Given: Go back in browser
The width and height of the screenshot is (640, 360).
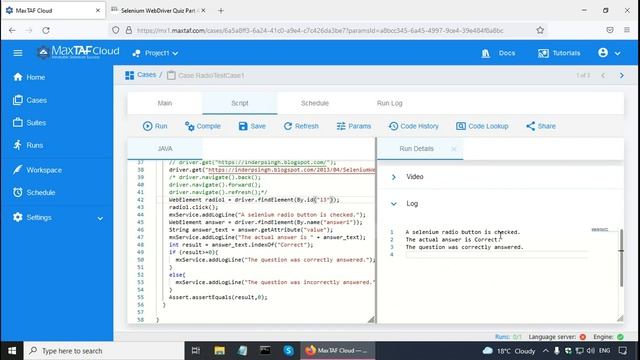Looking at the screenshot, I should click(12, 30).
